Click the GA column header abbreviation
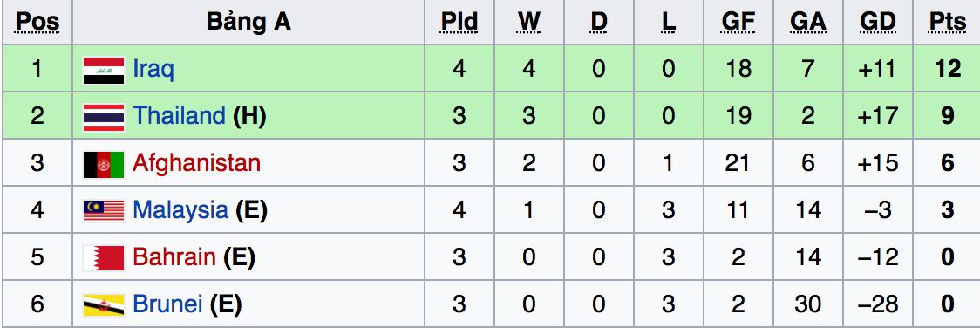980x335 pixels. point(807,22)
